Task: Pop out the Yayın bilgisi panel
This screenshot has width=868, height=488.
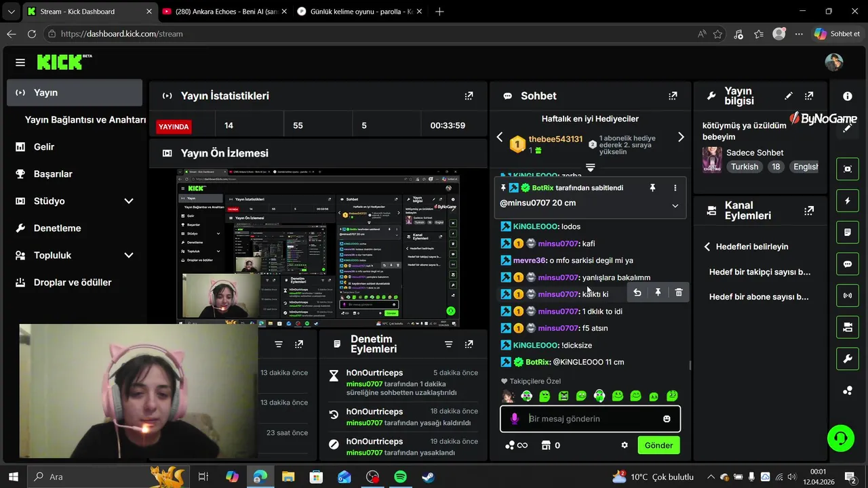Action: click(x=809, y=96)
